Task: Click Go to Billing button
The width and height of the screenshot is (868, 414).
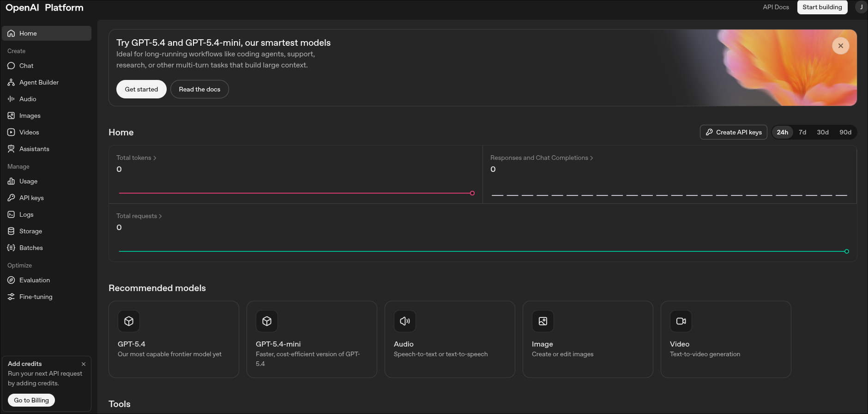Action: click(31, 400)
